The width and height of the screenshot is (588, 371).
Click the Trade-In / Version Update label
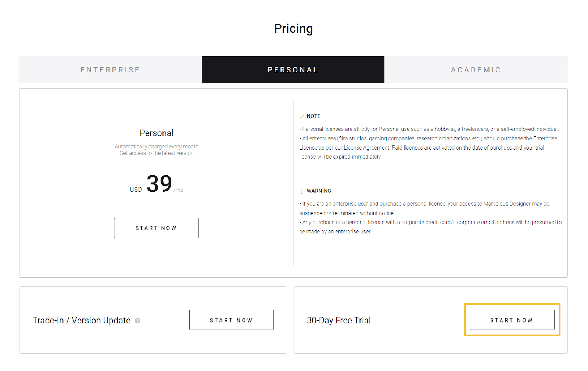click(x=82, y=320)
